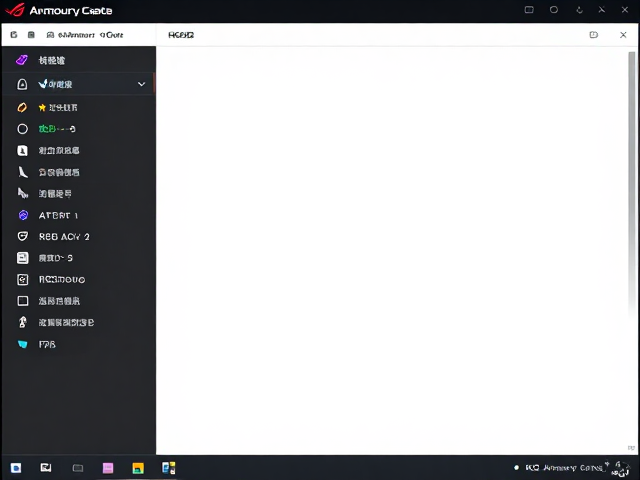Screen dimensions: 640x480
Task: Click the rectangle icon in title bar
Action: coord(529,9)
